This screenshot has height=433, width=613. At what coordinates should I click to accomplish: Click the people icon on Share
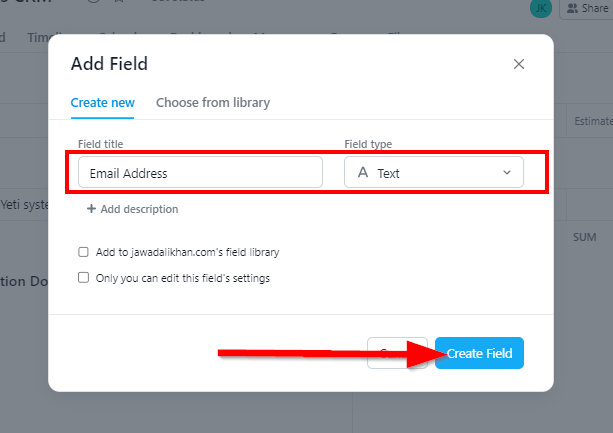[572, 8]
